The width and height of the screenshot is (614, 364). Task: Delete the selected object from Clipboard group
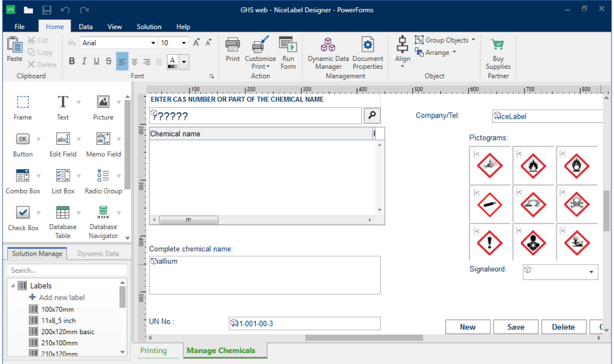tap(42, 65)
